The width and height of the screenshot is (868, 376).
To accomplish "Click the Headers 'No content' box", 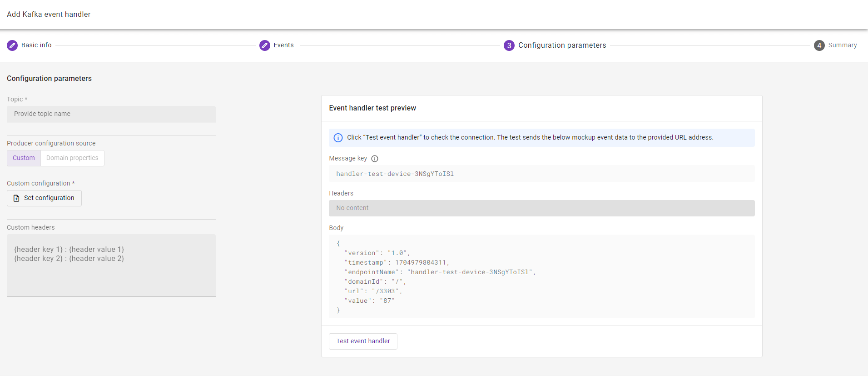I will [542, 208].
